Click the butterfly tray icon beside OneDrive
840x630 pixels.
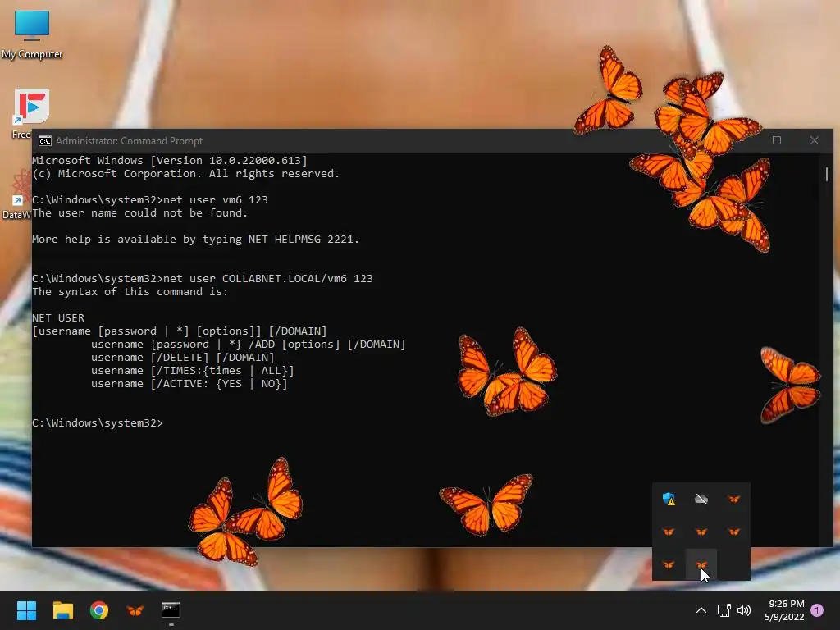(x=734, y=500)
